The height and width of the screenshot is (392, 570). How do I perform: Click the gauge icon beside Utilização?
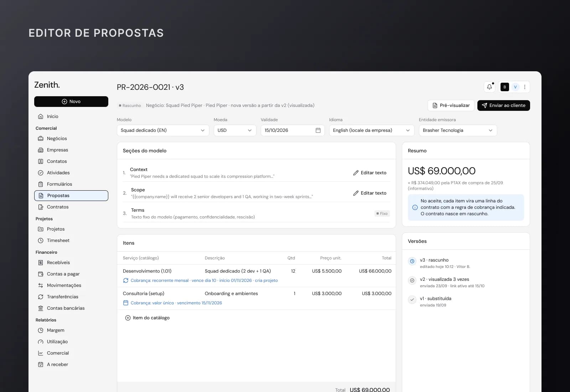pos(41,342)
